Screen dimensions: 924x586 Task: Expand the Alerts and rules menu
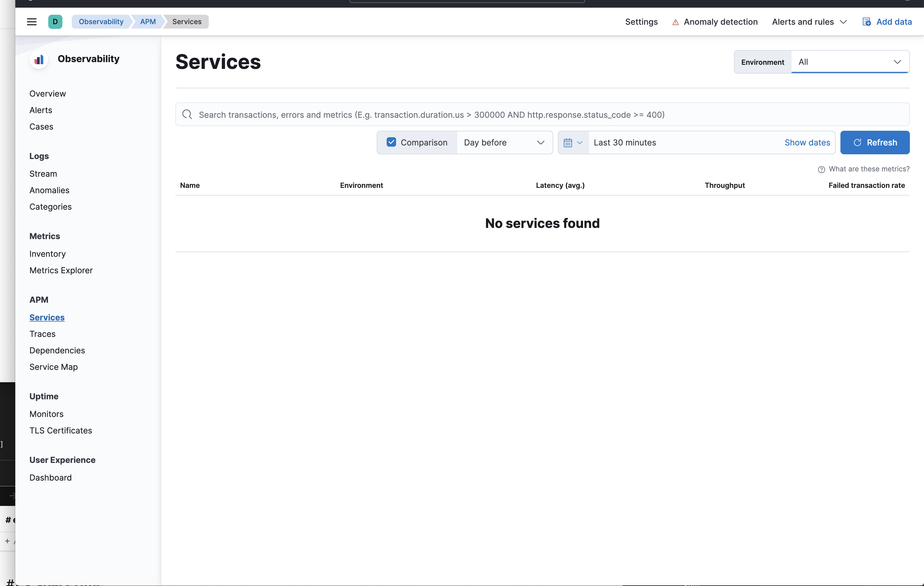[x=809, y=22]
